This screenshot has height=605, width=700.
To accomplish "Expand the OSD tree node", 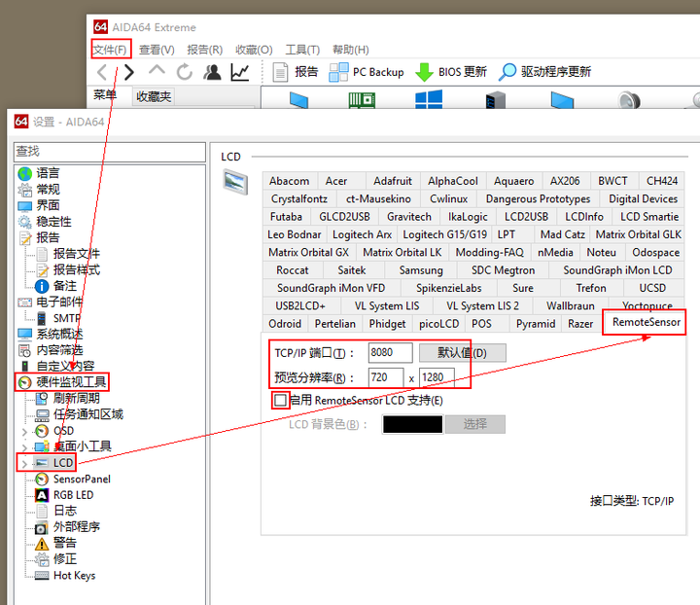I will [25, 431].
